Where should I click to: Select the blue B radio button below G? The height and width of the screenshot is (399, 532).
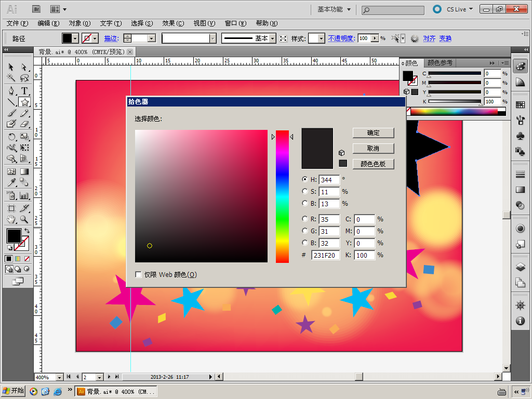(304, 243)
